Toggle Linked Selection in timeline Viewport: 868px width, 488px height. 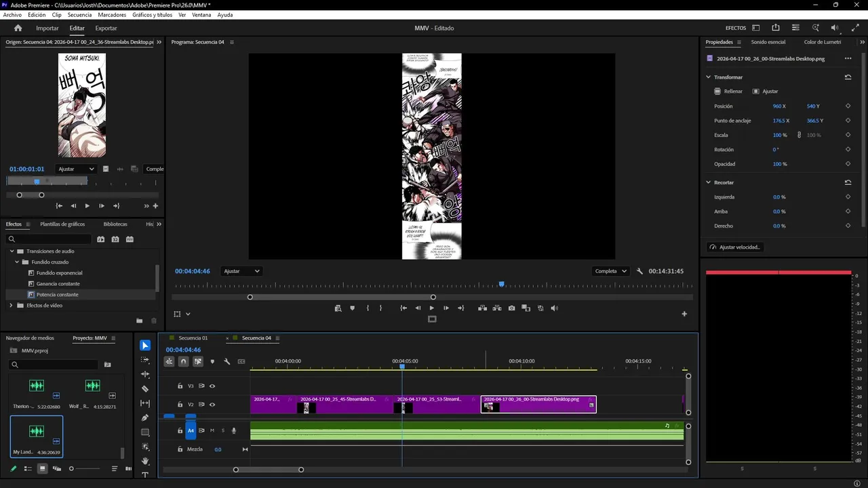[x=198, y=361]
